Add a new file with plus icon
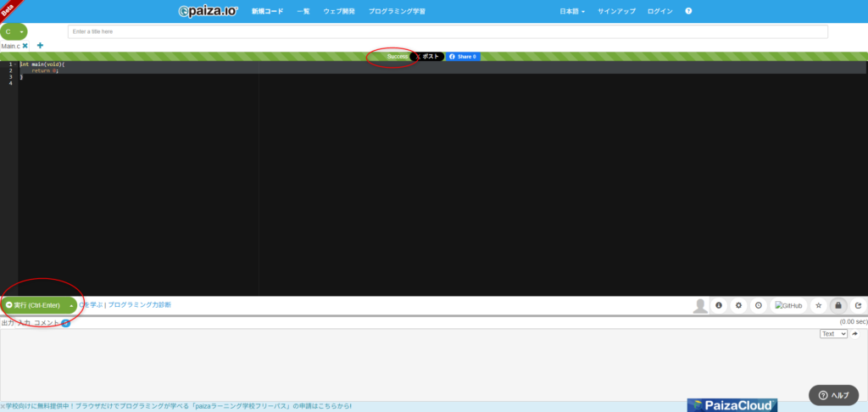Screen dimensions: 868x412 pos(40,46)
